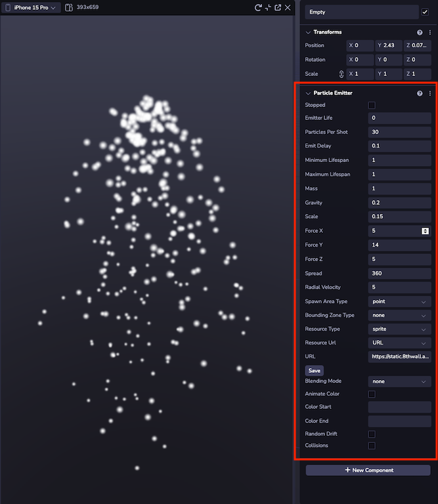438x504 pixels.
Task: Toggle the enabled checkbox beside Empty
Action: coord(425,12)
